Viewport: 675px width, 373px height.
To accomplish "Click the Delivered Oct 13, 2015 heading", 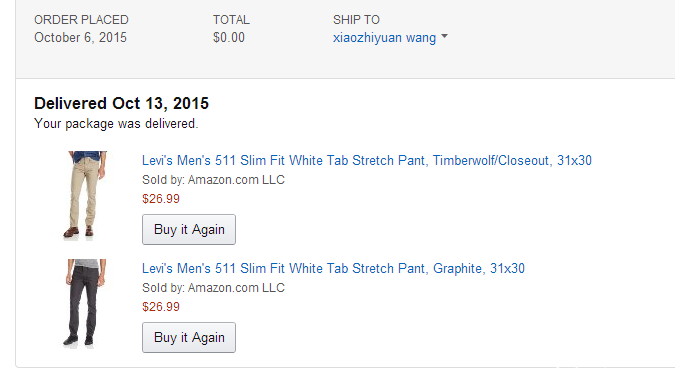I will (121, 103).
